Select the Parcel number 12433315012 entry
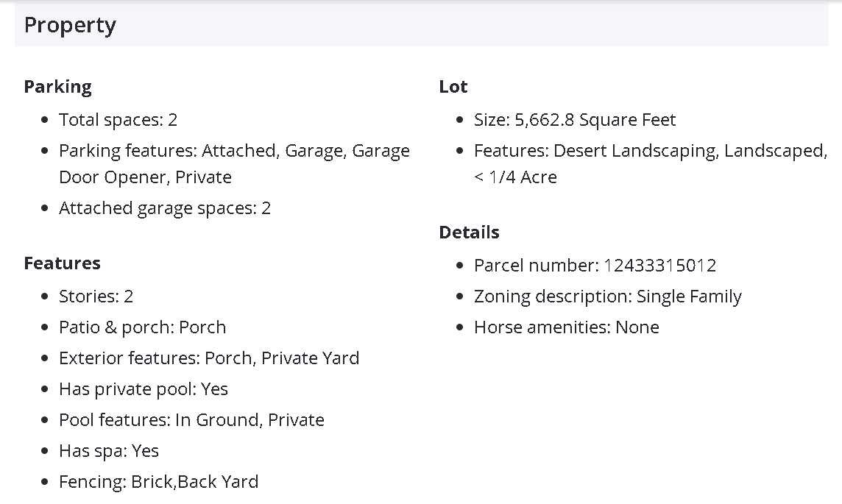Viewport: 842px width, 504px height. click(595, 266)
